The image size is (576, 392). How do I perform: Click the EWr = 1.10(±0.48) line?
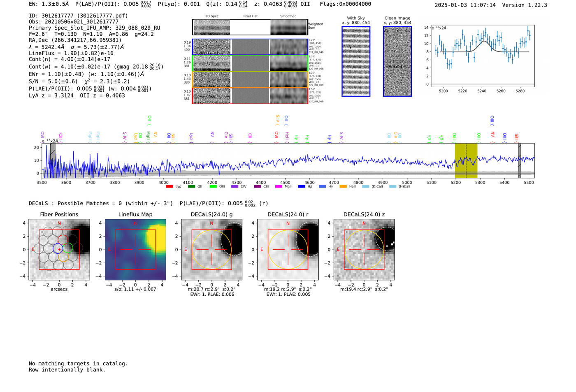86,74
